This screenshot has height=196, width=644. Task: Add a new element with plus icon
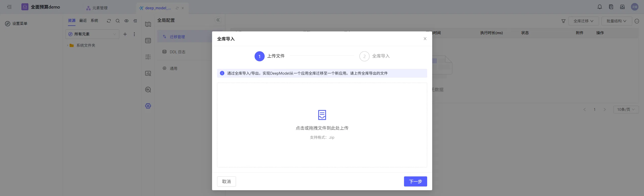tap(125, 34)
